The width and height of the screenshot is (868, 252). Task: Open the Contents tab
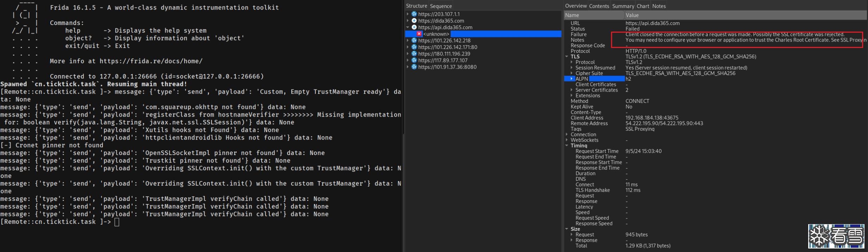pyautogui.click(x=599, y=6)
